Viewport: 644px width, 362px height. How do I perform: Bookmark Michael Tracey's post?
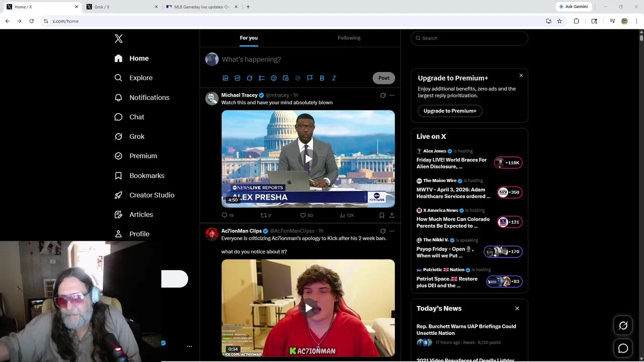click(x=382, y=215)
